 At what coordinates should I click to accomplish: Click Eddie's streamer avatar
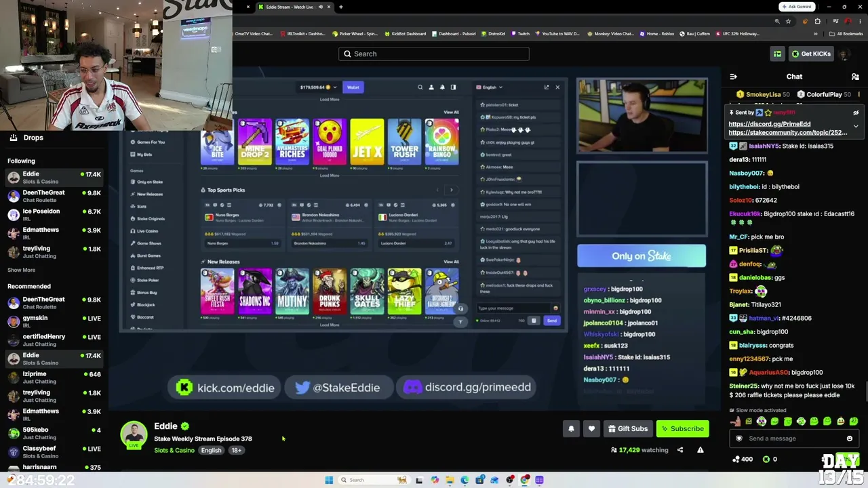(x=134, y=434)
